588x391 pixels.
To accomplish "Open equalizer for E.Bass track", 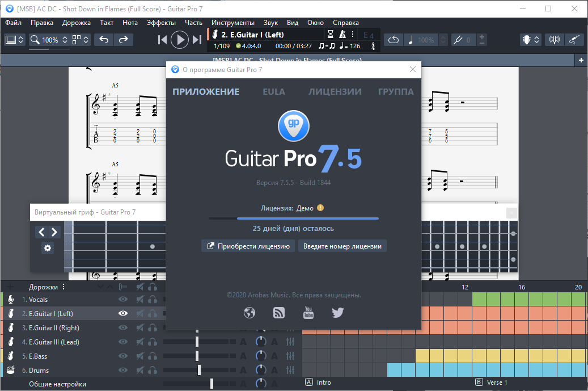I will 290,356.
